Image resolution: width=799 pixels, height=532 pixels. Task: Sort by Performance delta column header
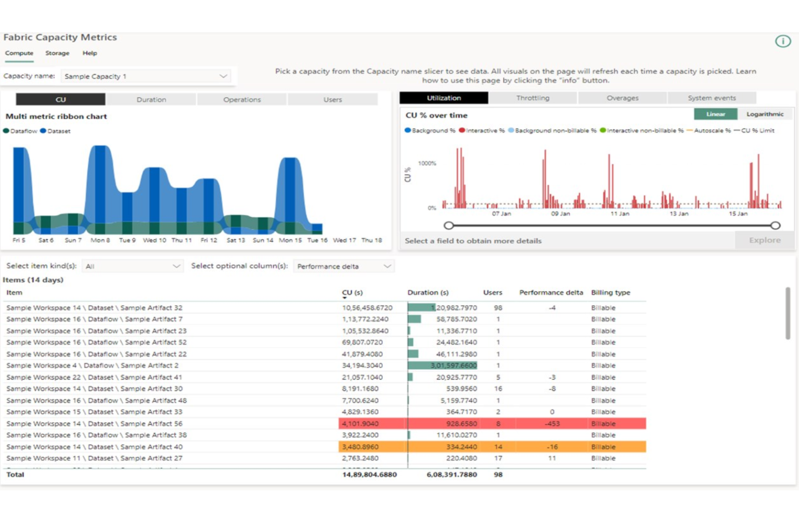pos(551,293)
